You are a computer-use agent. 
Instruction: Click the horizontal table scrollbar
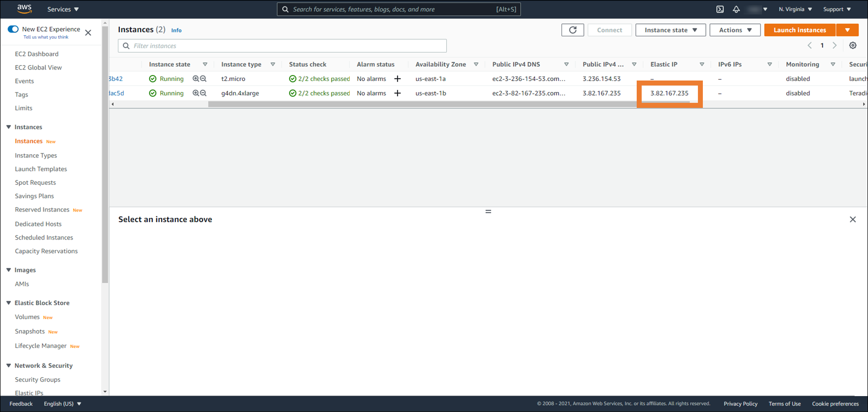click(423, 104)
